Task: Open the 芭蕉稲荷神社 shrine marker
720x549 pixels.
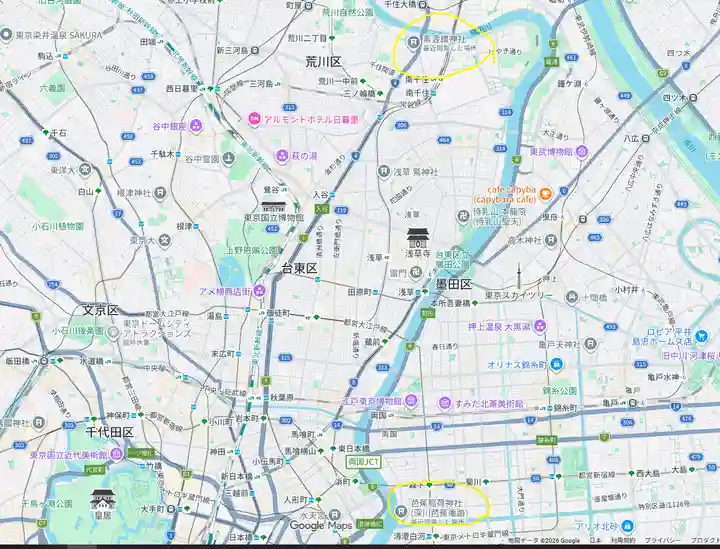Action: click(x=401, y=511)
